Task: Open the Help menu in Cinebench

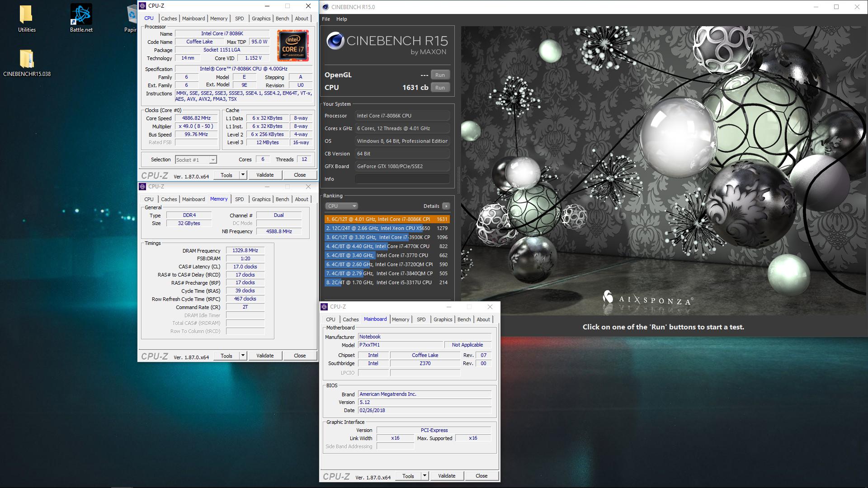Action: click(x=342, y=19)
